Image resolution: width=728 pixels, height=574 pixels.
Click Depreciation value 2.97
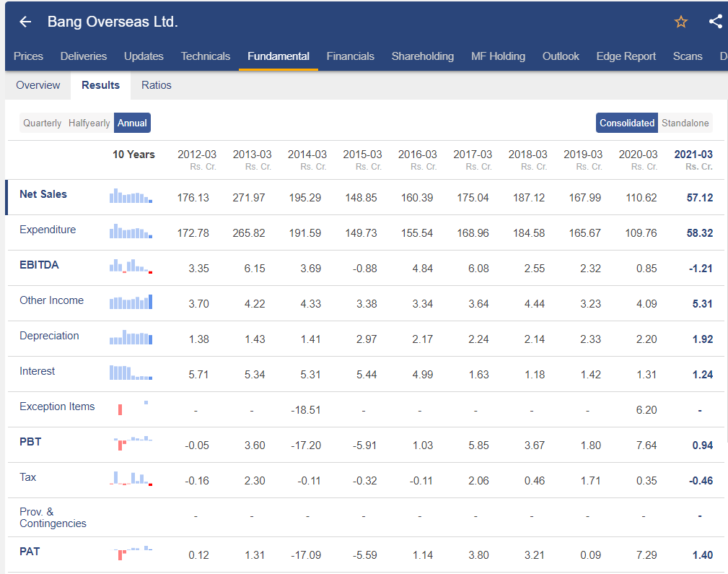tap(367, 339)
